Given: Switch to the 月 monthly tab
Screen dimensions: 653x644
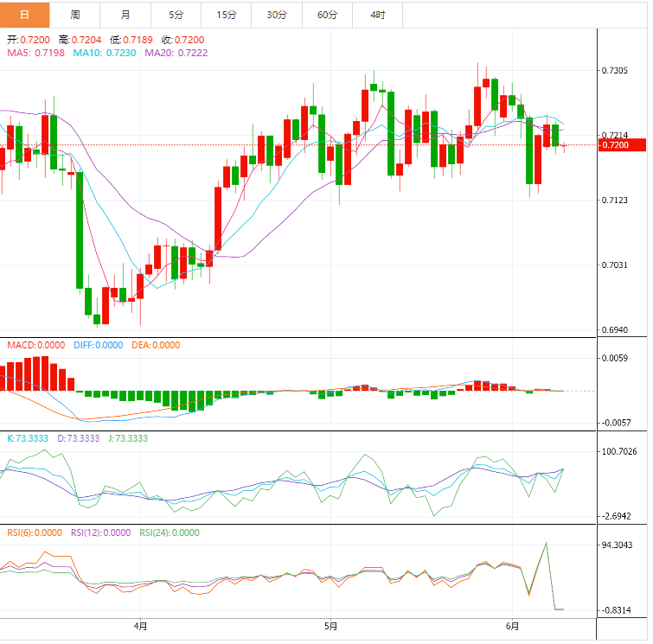Looking at the screenshot, I should (126, 15).
